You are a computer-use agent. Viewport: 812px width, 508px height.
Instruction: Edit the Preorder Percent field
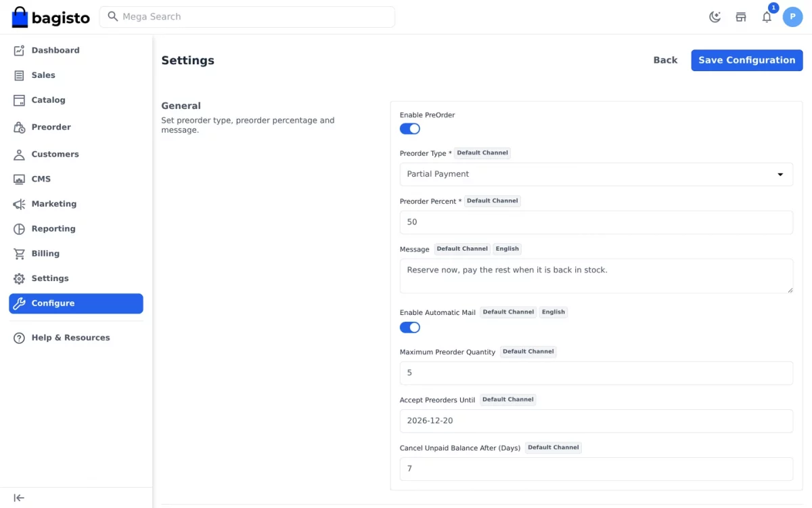click(x=596, y=222)
